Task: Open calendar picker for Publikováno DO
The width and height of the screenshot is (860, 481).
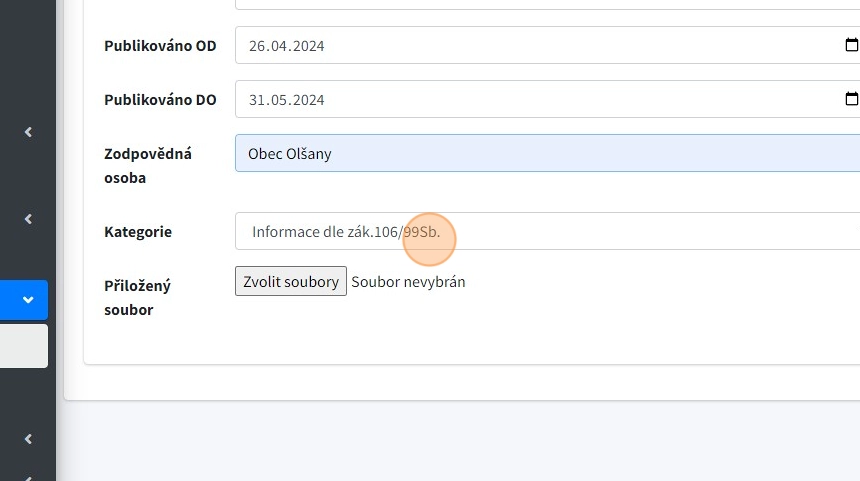Action: [851, 99]
